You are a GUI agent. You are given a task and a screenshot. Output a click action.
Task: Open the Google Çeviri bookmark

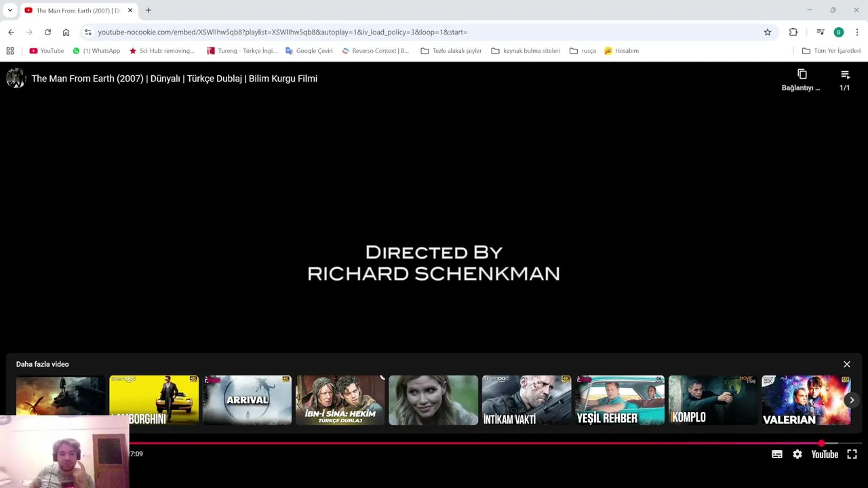pos(309,51)
